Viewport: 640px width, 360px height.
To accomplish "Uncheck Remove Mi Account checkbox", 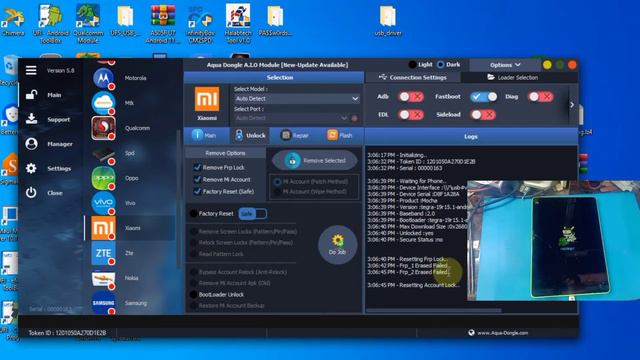I will [198, 179].
